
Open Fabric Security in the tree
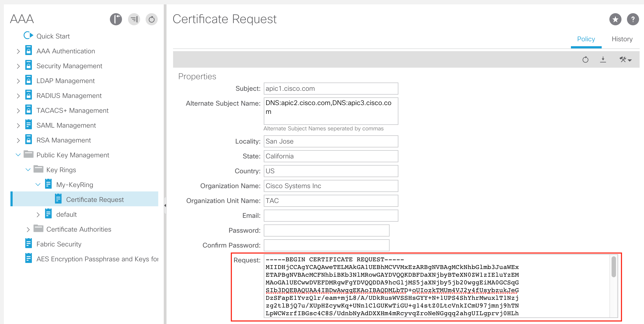59,244
